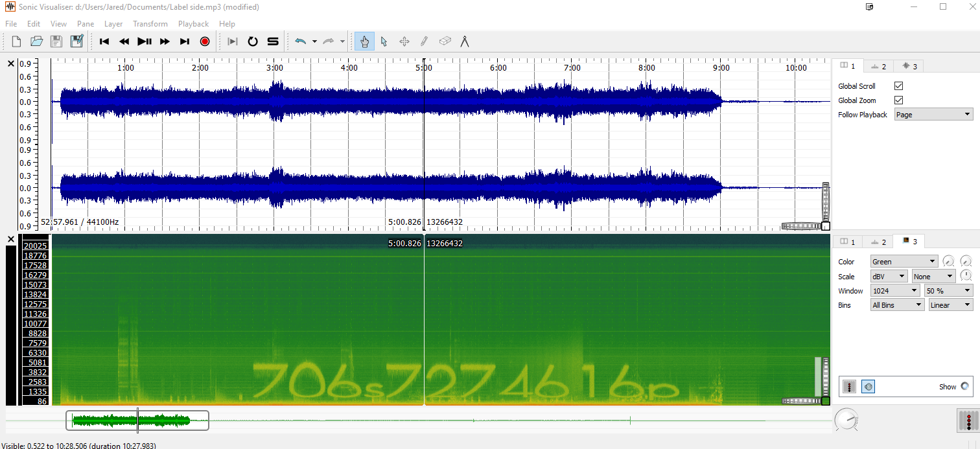Image resolution: width=980 pixels, height=449 pixels.
Task: Toggle the loop playback icon
Action: pyautogui.click(x=253, y=41)
